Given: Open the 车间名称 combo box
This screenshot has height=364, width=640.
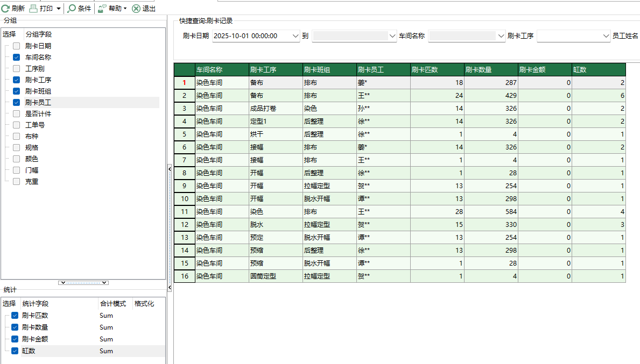Looking at the screenshot, I should 499,35.
